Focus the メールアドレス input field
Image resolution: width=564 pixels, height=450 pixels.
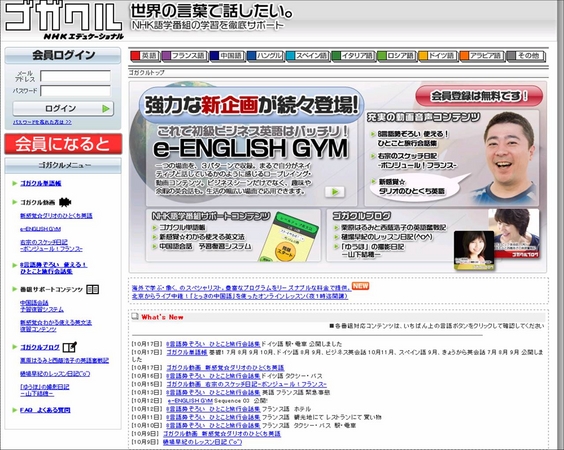[76, 76]
